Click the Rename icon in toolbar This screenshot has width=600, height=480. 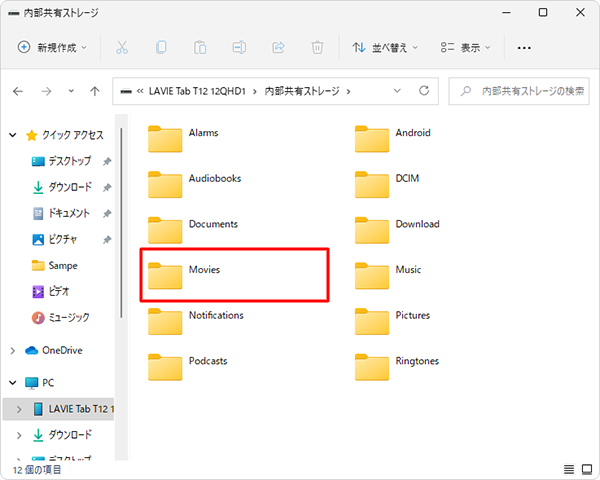[x=239, y=47]
